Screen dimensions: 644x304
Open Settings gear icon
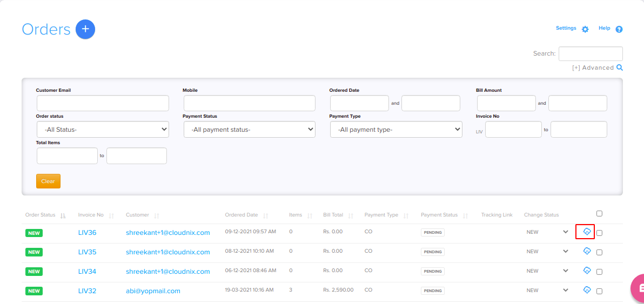pos(585,29)
